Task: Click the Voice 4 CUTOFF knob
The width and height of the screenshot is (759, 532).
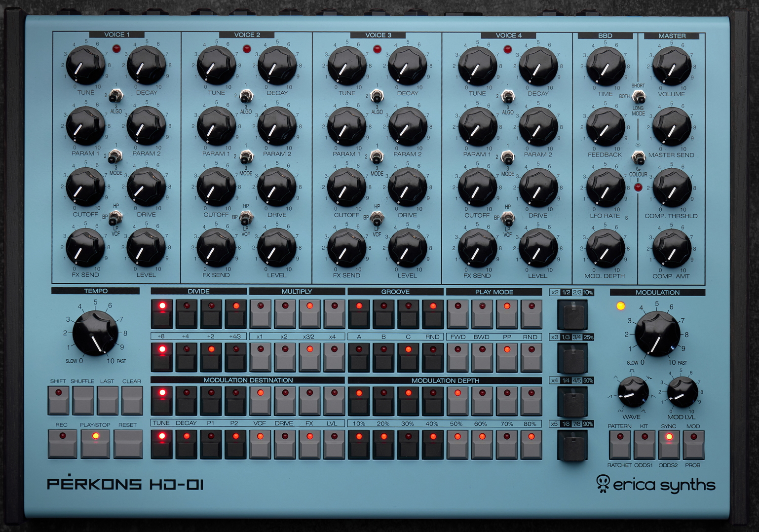Action: click(477, 188)
